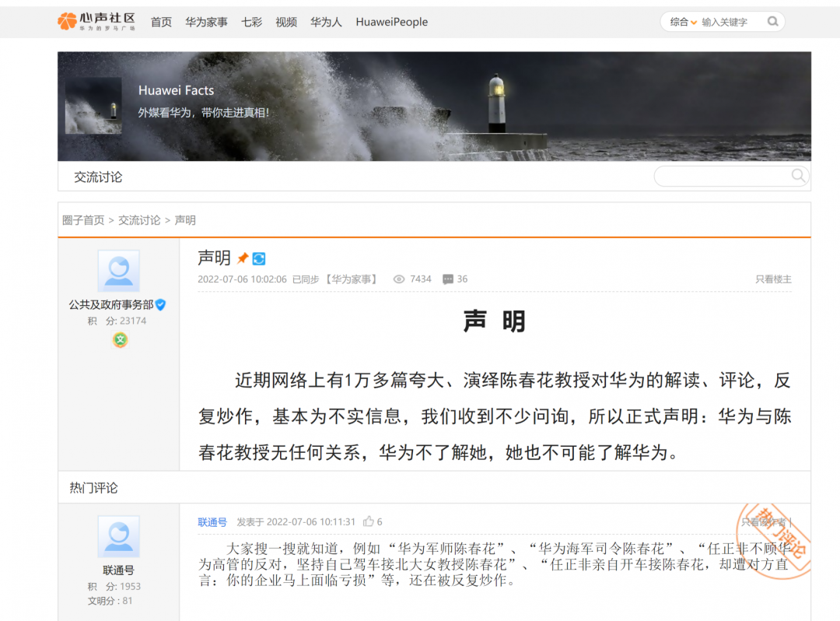This screenshot has width=840, height=621.
Task: Click the blue sync icon beside 声明
Action: tap(259, 259)
